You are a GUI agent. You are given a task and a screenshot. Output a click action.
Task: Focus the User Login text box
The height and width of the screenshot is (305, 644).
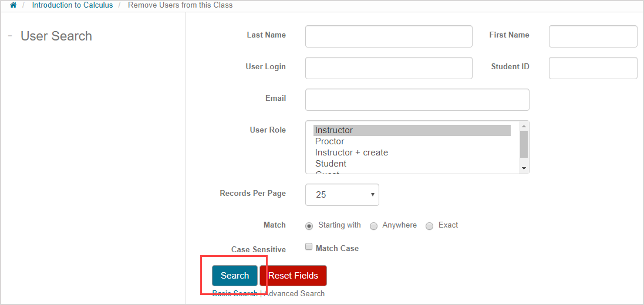(389, 68)
